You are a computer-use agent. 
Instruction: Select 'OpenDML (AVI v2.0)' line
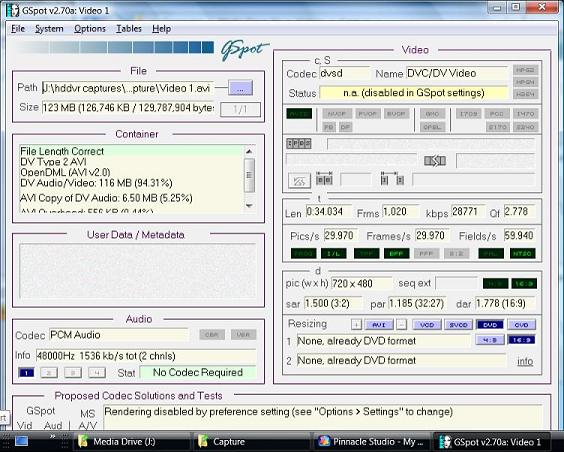pyautogui.click(x=65, y=172)
